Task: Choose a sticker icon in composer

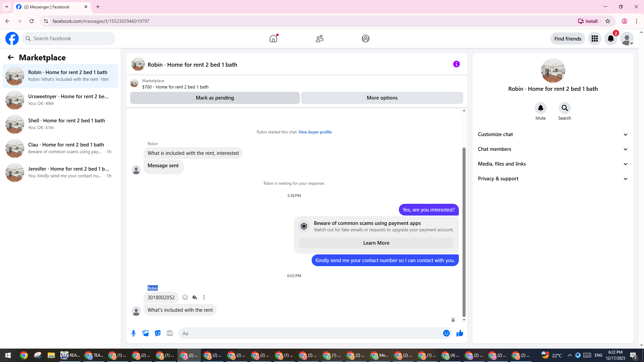Action: click(158, 333)
